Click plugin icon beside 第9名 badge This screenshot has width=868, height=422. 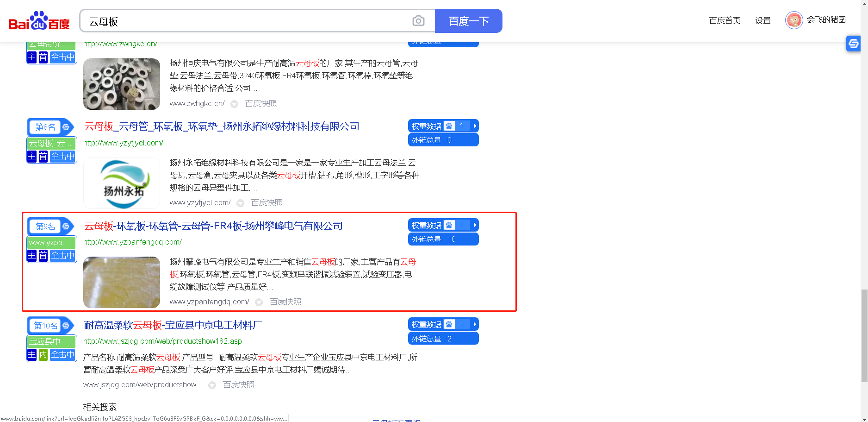click(x=66, y=226)
